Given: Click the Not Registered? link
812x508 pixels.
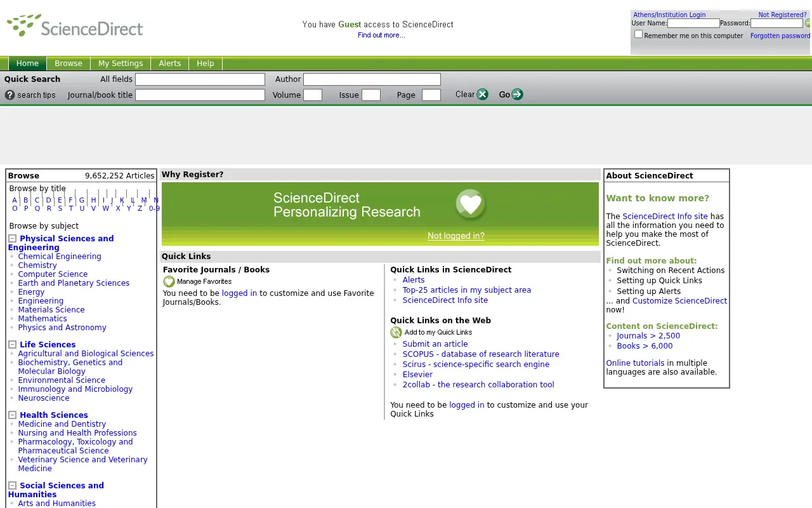Looking at the screenshot, I should pyautogui.click(x=782, y=15).
